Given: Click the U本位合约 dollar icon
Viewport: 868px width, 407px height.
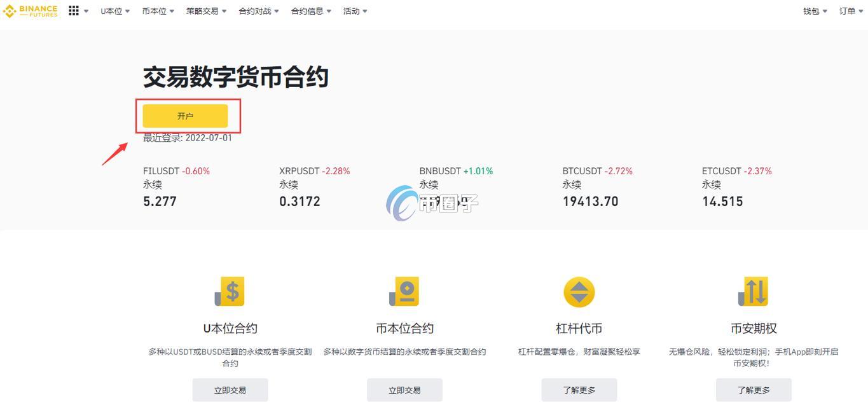Looking at the screenshot, I should (230, 291).
